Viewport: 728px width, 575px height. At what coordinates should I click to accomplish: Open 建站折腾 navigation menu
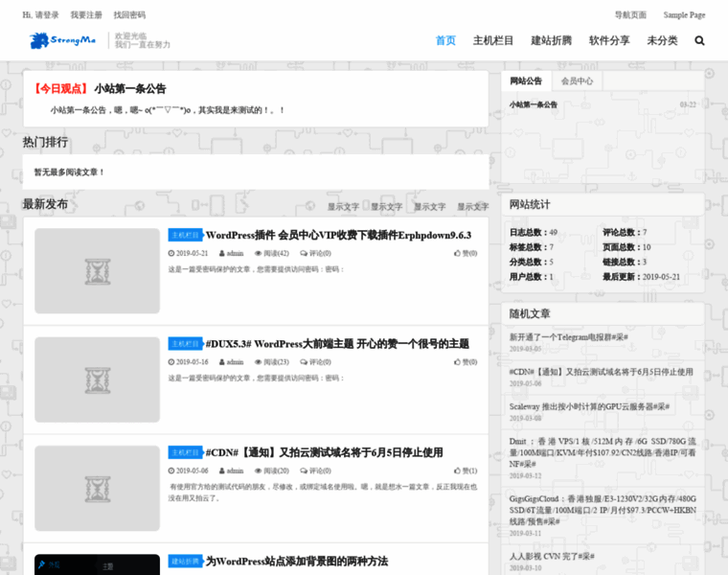pos(551,41)
